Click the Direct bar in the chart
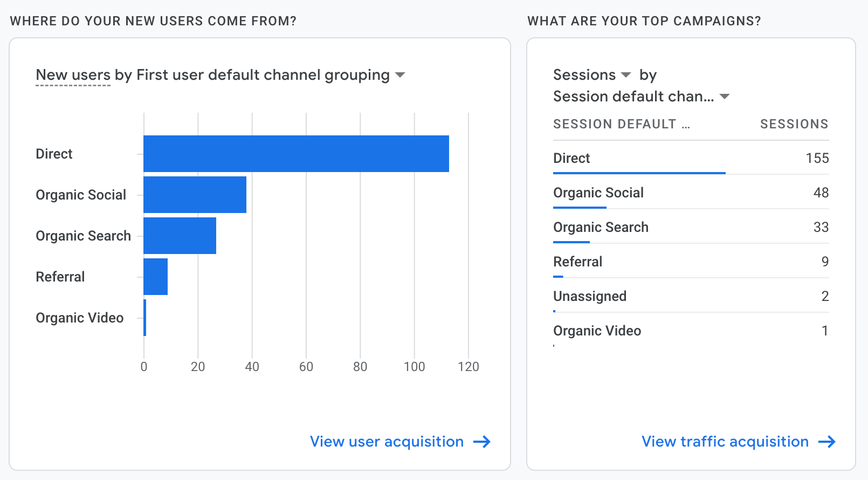This screenshot has width=868, height=480. [x=295, y=154]
